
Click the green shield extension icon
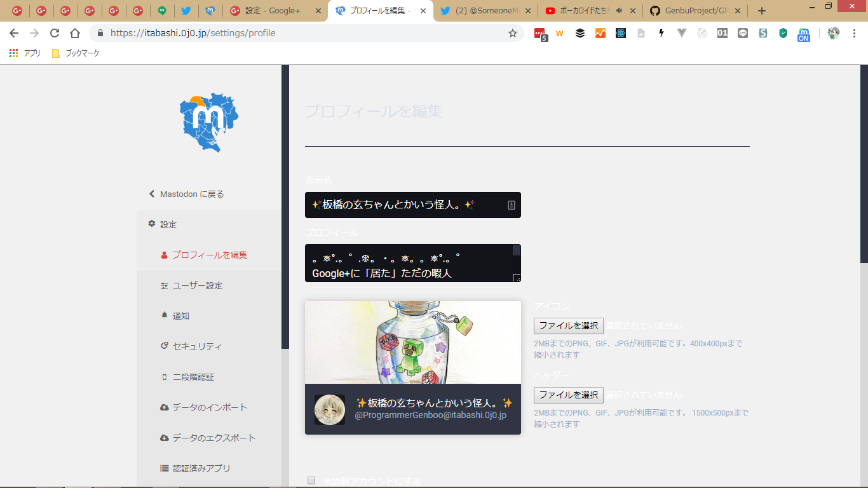(783, 33)
